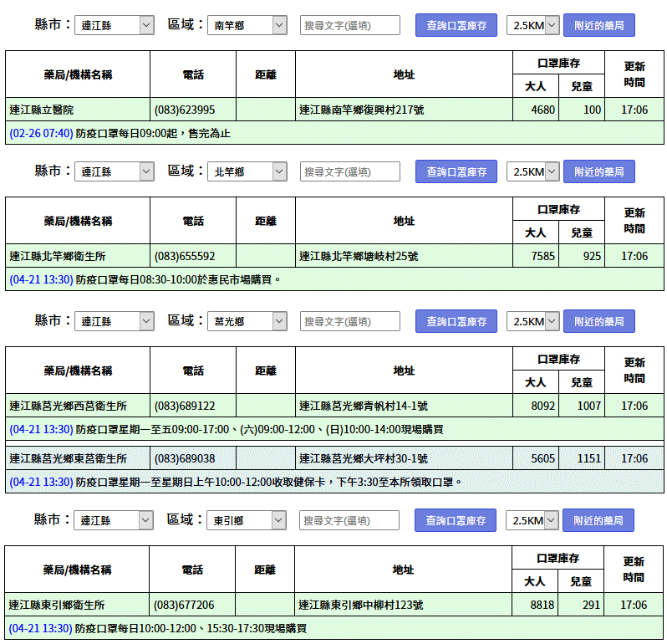Click adult mask stock 5605

pos(542,459)
